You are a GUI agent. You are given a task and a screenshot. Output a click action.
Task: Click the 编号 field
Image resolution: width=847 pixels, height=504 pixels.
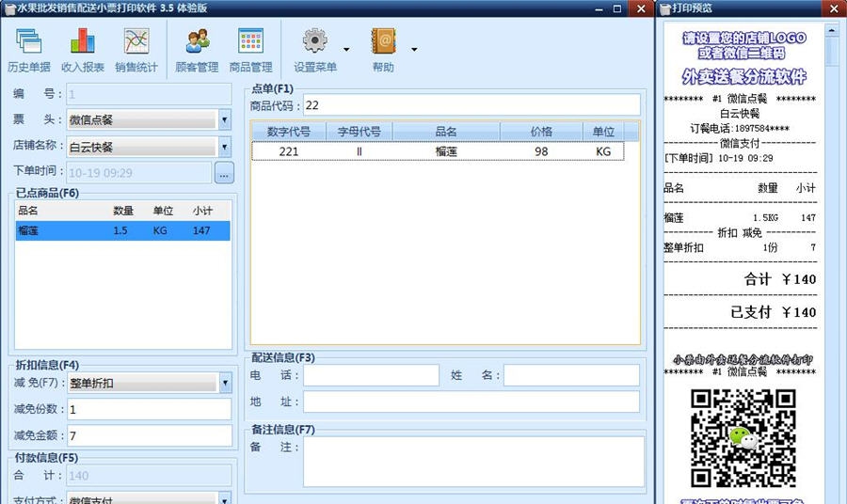149,94
